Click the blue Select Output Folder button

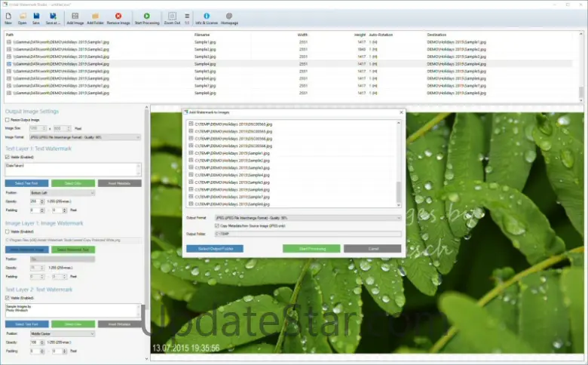click(214, 248)
